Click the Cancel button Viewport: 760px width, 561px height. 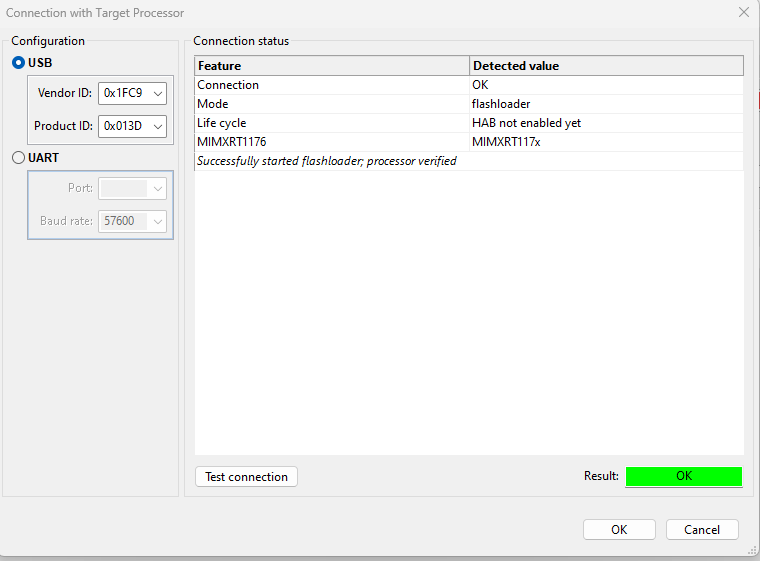tap(701, 529)
